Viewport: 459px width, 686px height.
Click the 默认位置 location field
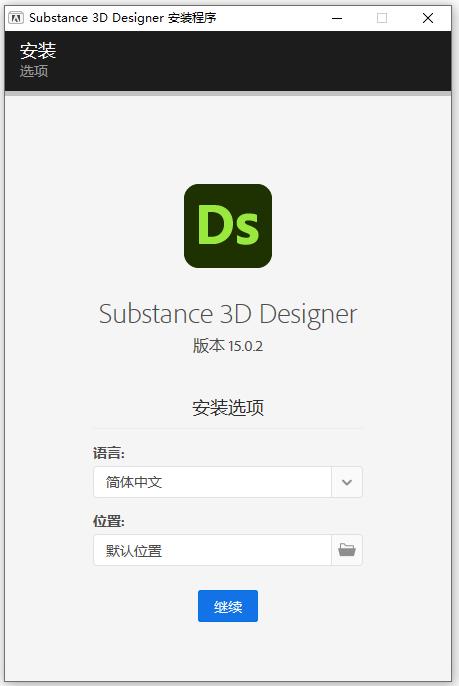tap(212, 550)
